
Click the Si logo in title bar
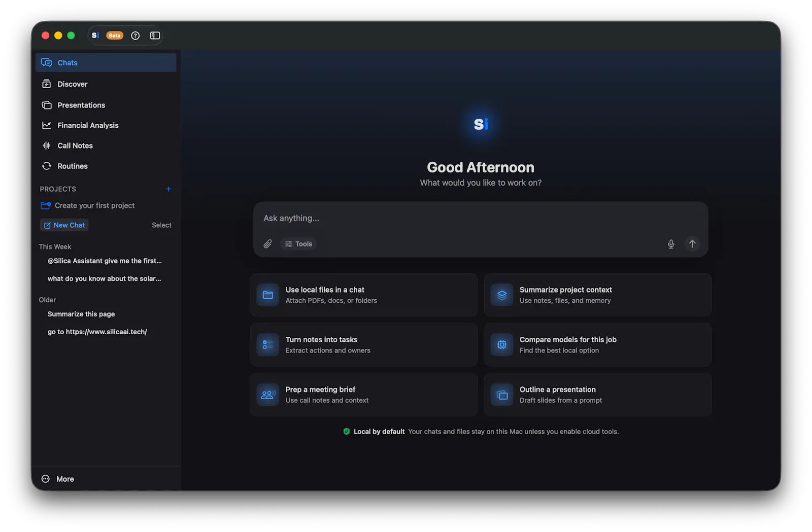[95, 36]
